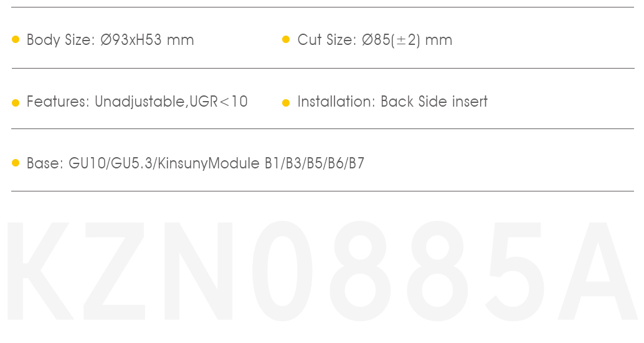This screenshot has width=644, height=343.
Task: Click the yellow bullet beside Installation
Action: click(x=286, y=102)
